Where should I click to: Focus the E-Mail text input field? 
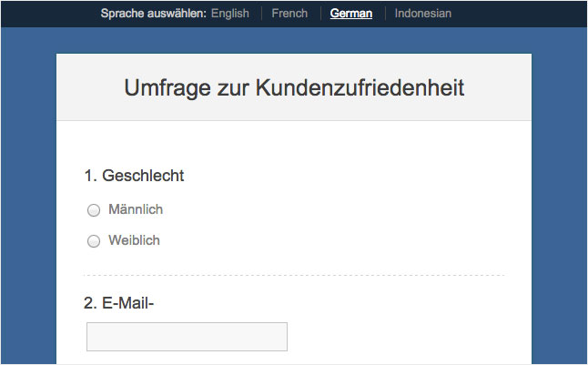click(187, 336)
